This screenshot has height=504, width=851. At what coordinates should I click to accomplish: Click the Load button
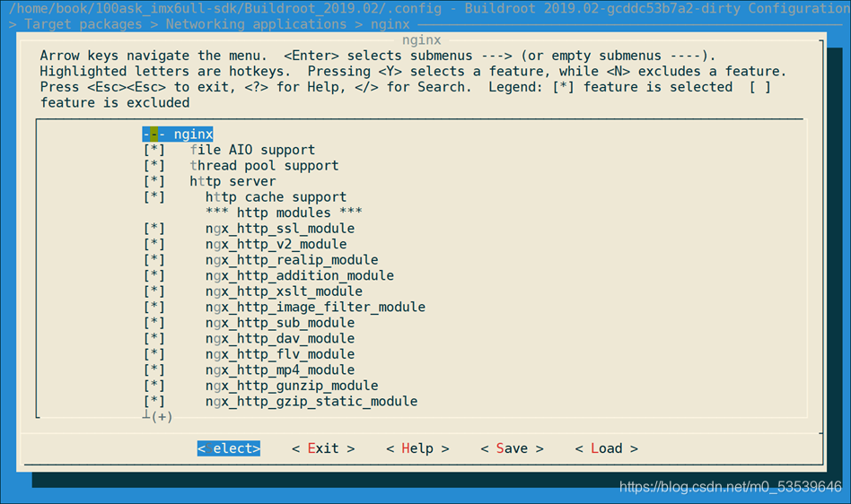point(606,448)
